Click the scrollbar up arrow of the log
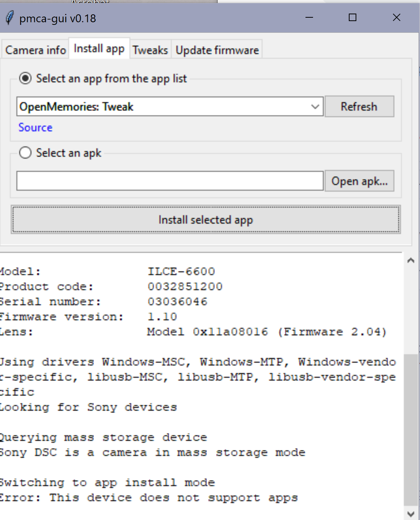Viewport: 420px width, 520px height. pyautogui.click(x=411, y=259)
